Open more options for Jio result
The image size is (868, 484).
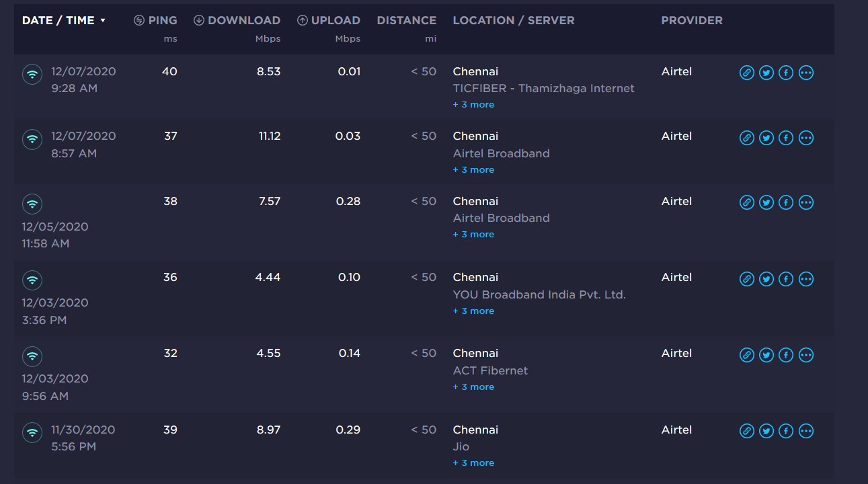(805, 431)
